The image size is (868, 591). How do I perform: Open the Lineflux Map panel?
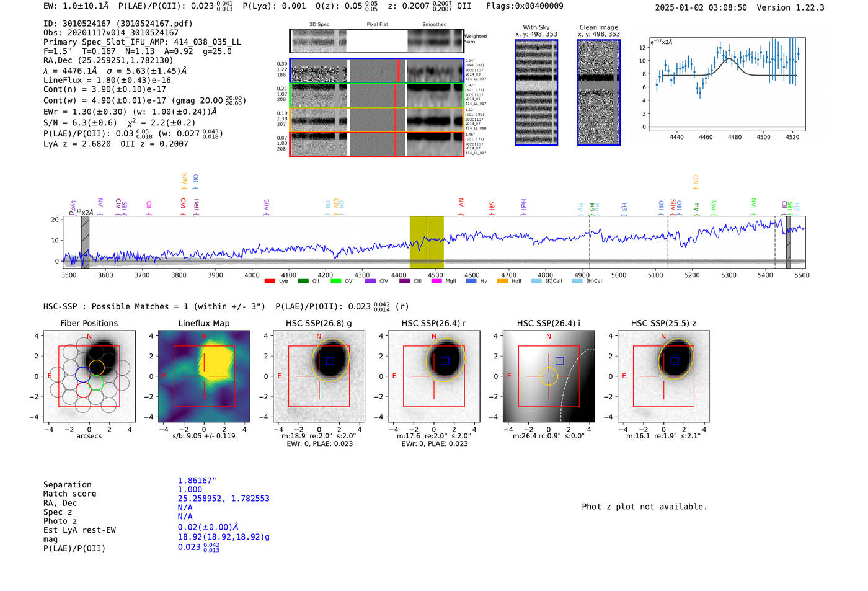click(x=204, y=376)
